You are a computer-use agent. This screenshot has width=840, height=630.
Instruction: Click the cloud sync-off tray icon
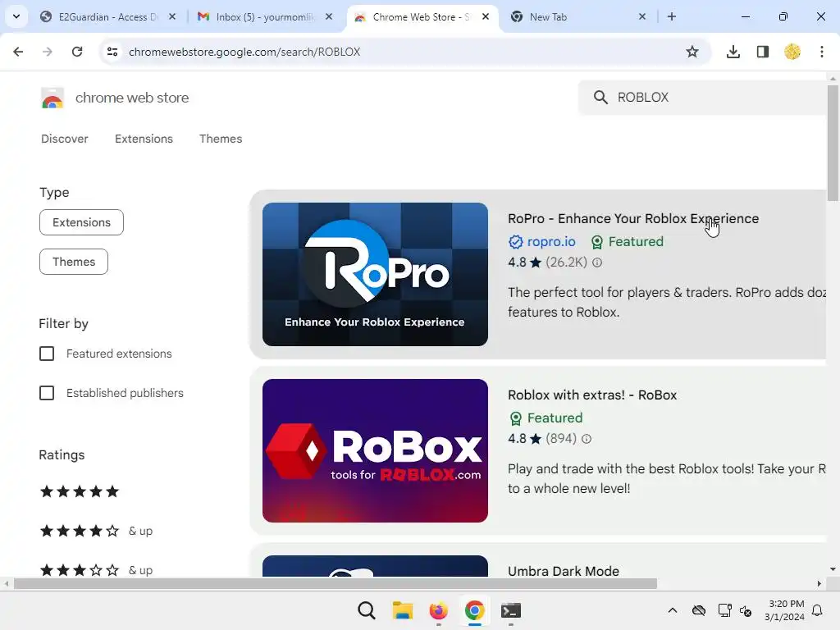pos(699,610)
